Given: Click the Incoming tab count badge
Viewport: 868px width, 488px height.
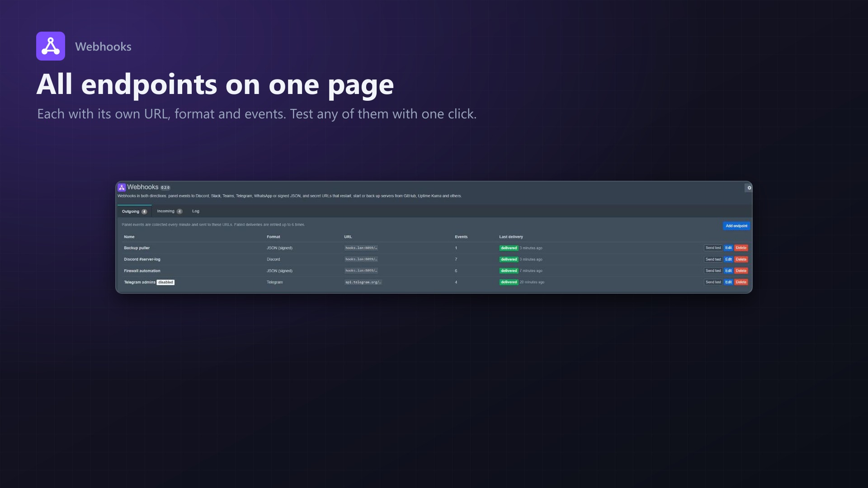Looking at the screenshot, I should (x=179, y=211).
